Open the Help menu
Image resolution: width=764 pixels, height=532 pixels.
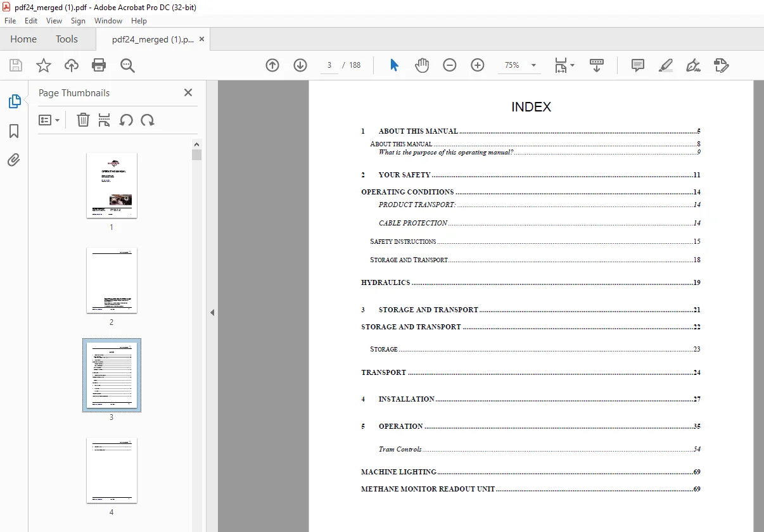(139, 21)
